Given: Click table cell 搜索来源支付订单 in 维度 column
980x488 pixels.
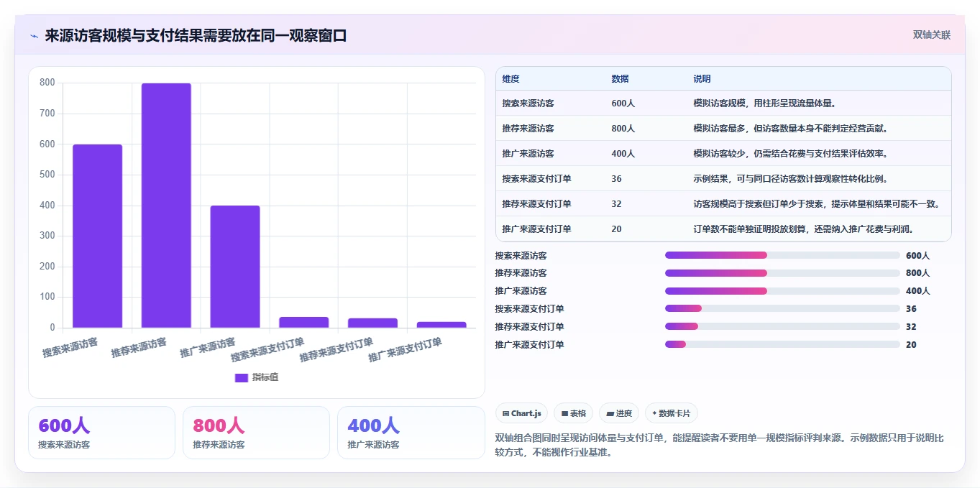Looking at the screenshot, I should [x=536, y=179].
